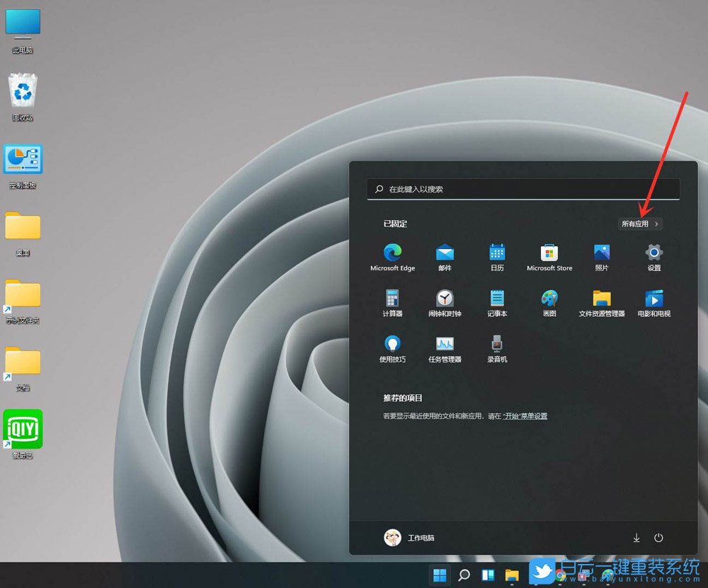Launch the Alarms & Clock app
This screenshot has height=588, width=708.
tap(445, 298)
